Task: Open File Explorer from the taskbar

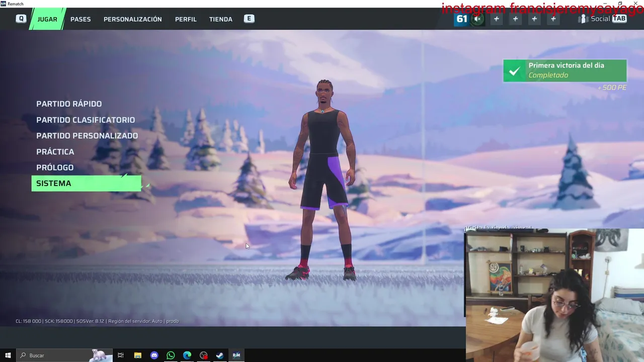Action: [137, 355]
